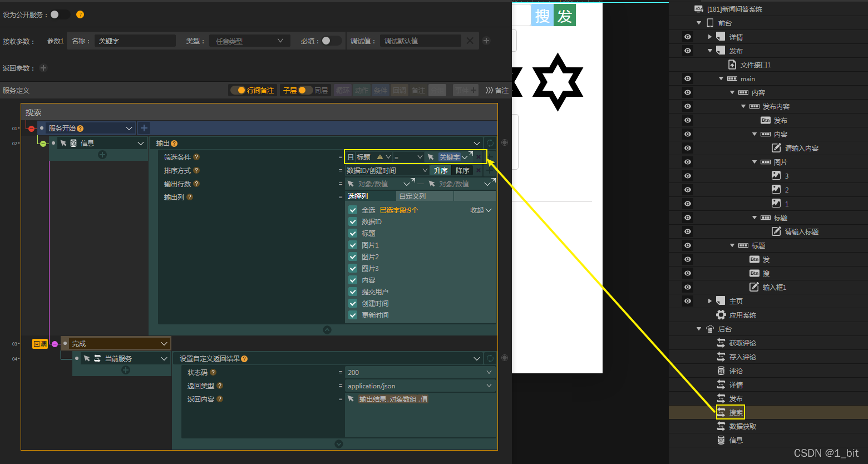This screenshot has height=464, width=868.
Task: Click the 条件 button
Action: [381, 90]
